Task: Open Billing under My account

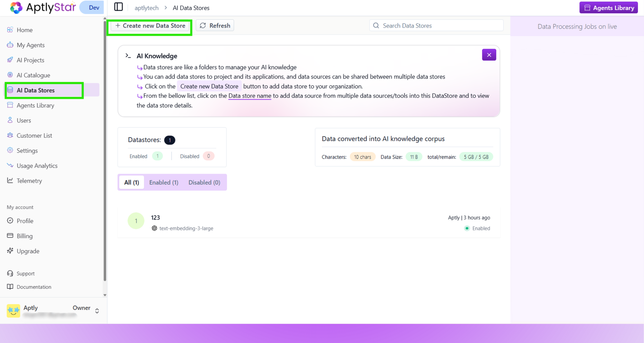Action: click(x=24, y=236)
